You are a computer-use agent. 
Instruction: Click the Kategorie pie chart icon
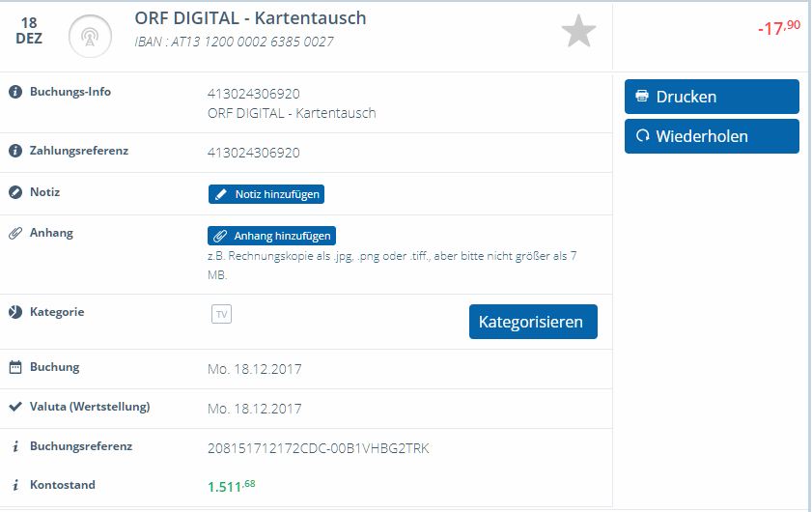[15, 312]
